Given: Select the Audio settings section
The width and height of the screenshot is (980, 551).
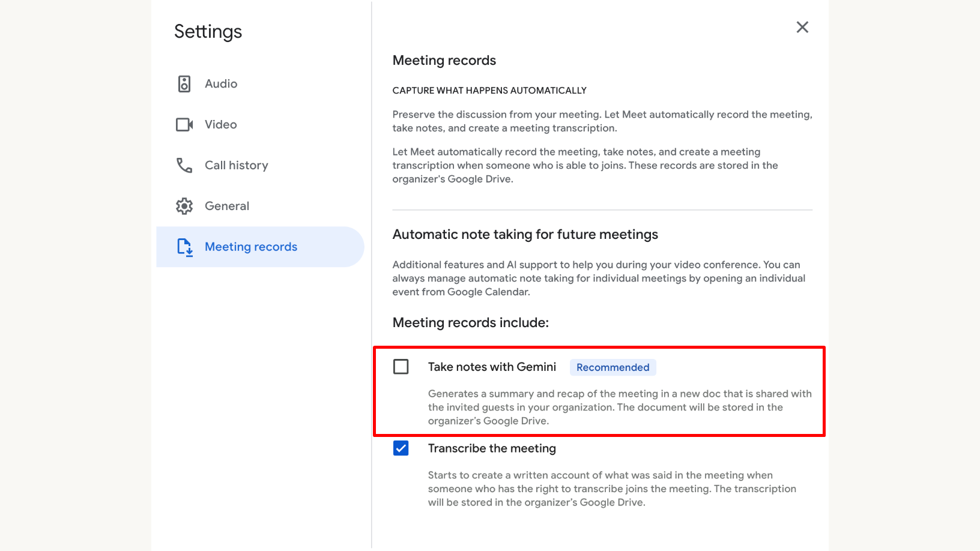Looking at the screenshot, I should (220, 83).
